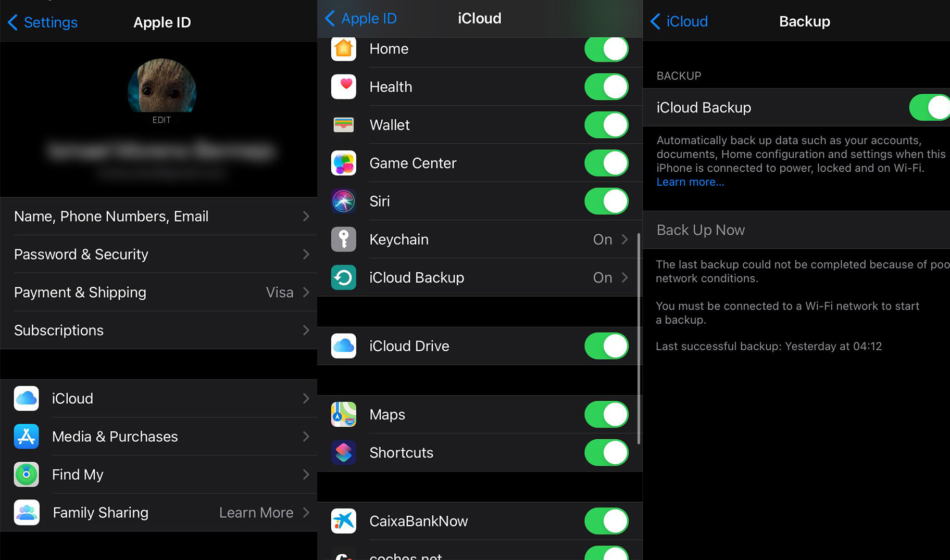
Task: Tap the Home app icon in iCloud list
Action: coord(344,49)
